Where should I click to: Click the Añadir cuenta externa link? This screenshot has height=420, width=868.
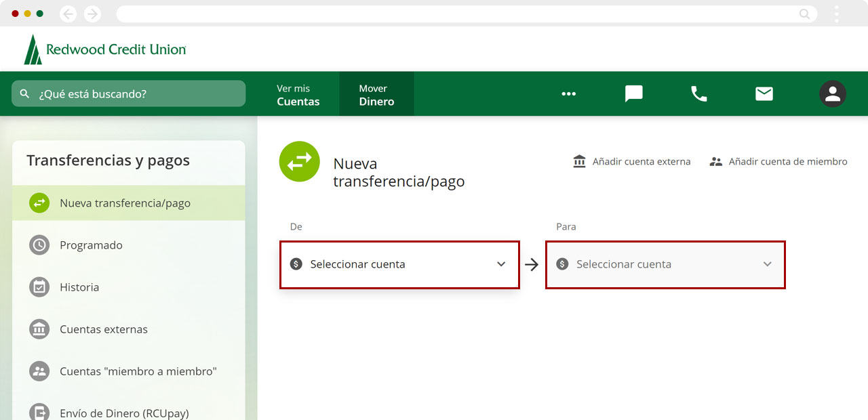[631, 162]
